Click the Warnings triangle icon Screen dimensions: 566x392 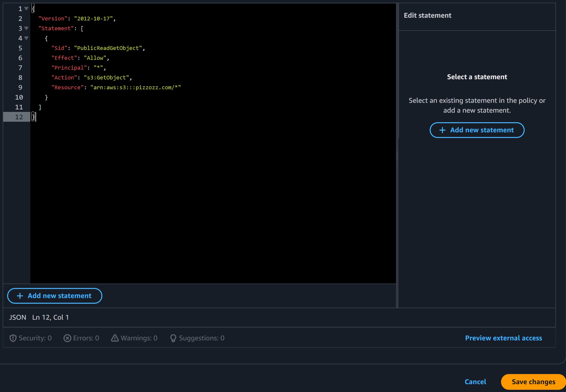point(115,338)
